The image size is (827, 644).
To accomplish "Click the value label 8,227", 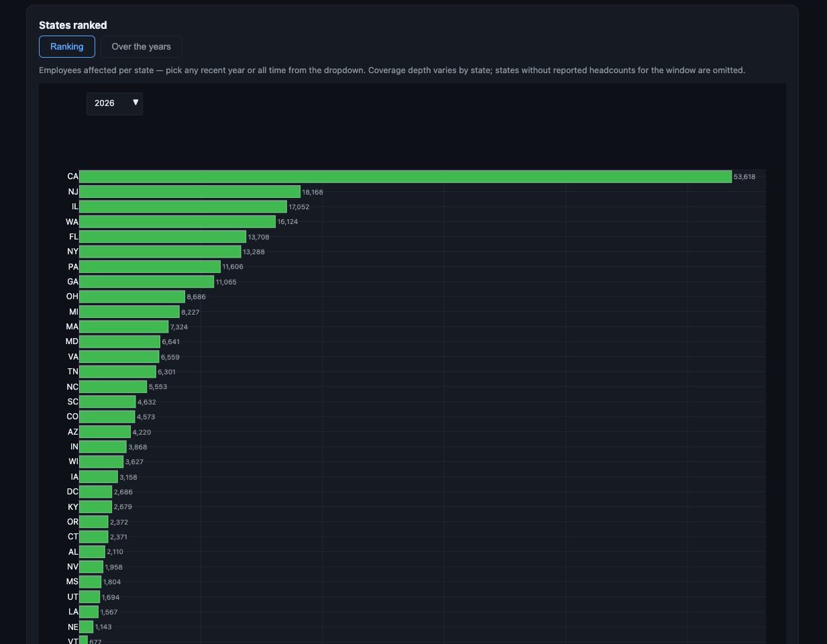I will 190,313.
